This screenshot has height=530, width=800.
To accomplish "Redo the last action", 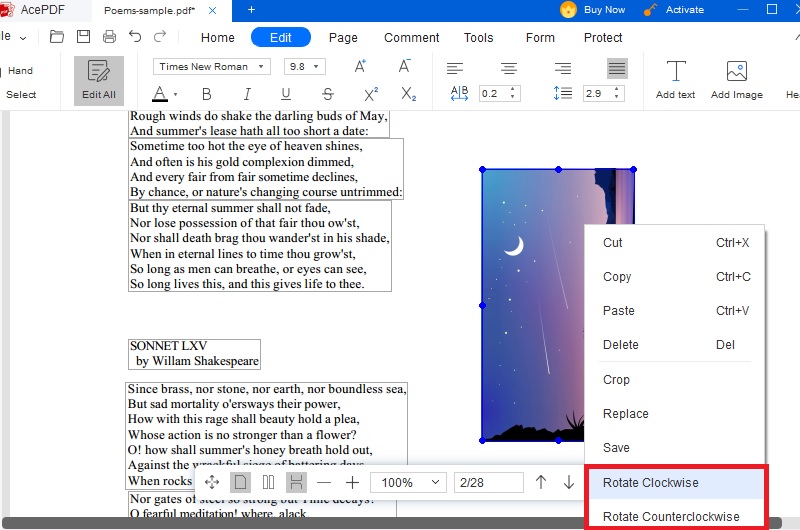I will pos(160,37).
